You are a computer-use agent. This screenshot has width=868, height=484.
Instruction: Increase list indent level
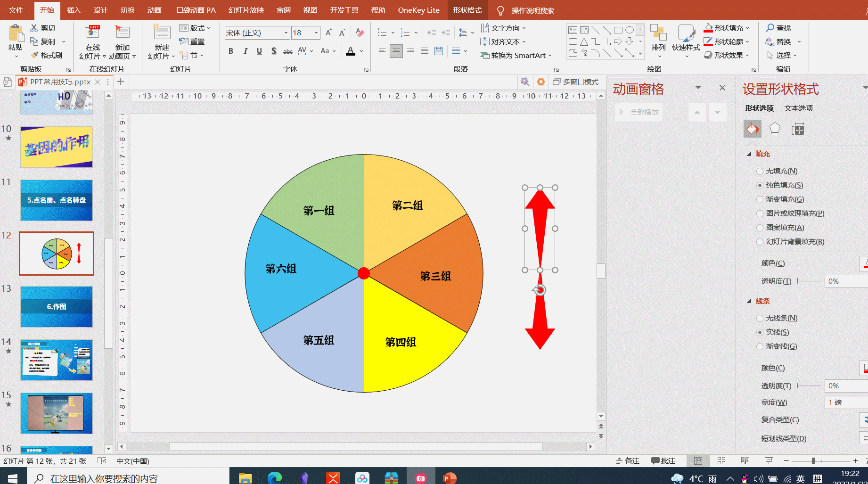click(x=446, y=33)
